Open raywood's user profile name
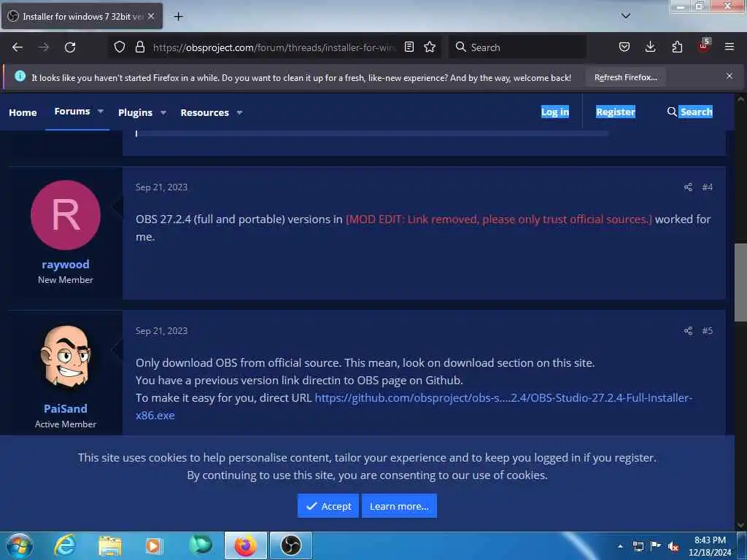This screenshot has height=560, width=747. point(65,264)
